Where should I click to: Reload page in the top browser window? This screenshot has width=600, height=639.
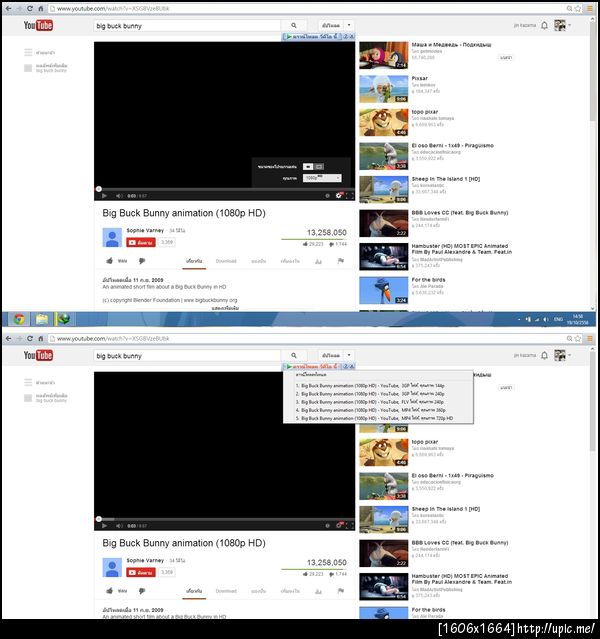[x=30, y=8]
